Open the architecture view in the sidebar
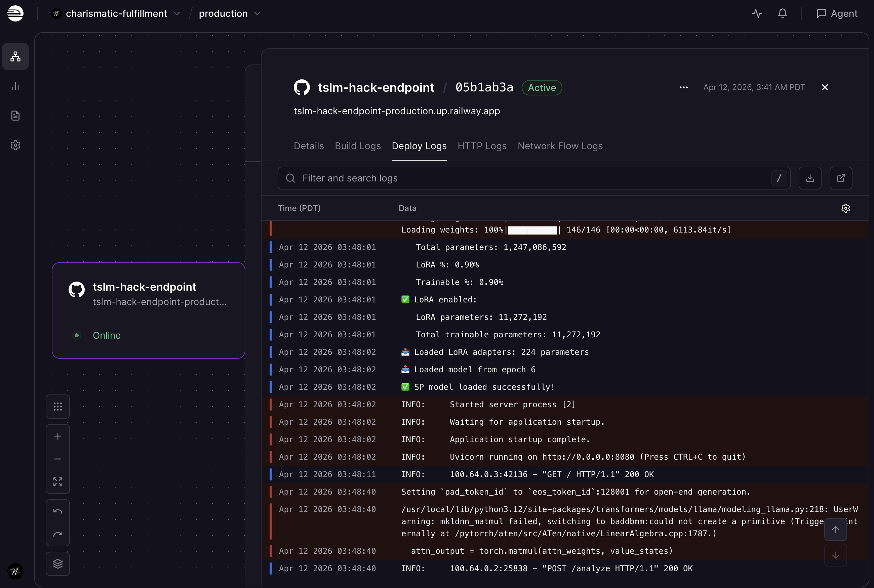The width and height of the screenshot is (874, 588). point(15,56)
